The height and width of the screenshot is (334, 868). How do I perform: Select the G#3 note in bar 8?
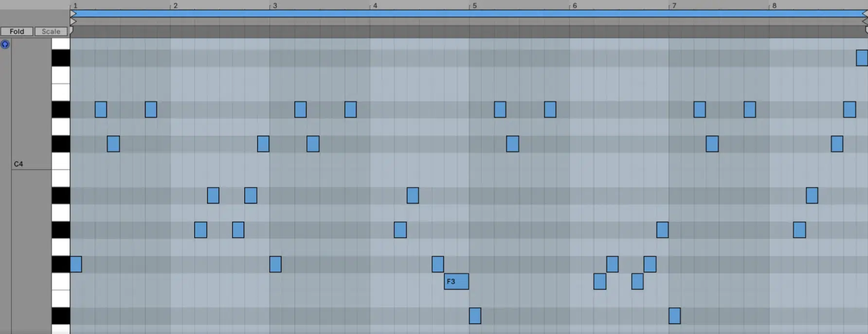click(799, 230)
